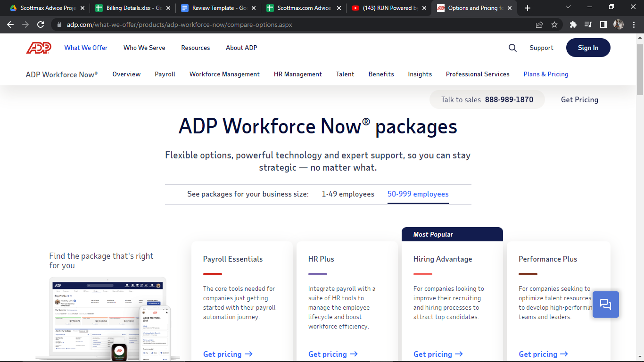
Task: Open the Workforce Management section
Action: [224, 74]
